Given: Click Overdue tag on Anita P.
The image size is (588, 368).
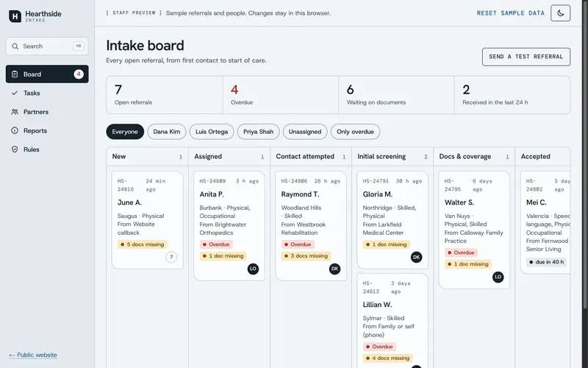Looking at the screenshot, I should click(216, 244).
